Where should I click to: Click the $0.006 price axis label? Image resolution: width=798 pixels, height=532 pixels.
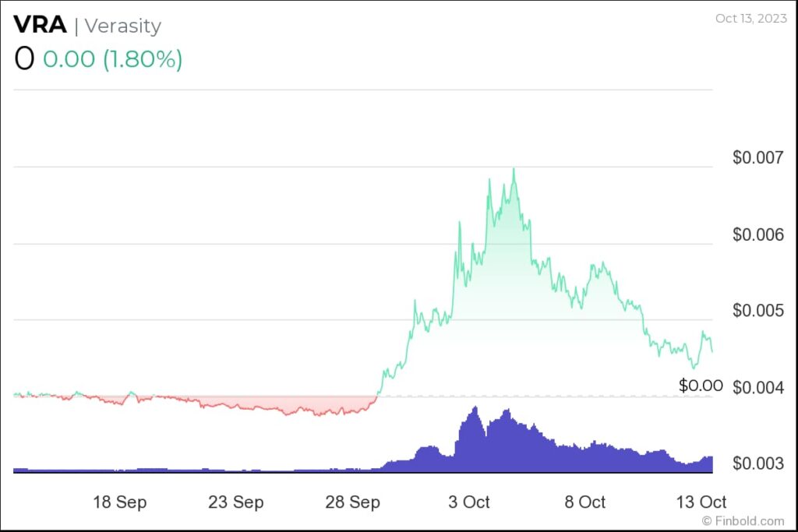(757, 234)
